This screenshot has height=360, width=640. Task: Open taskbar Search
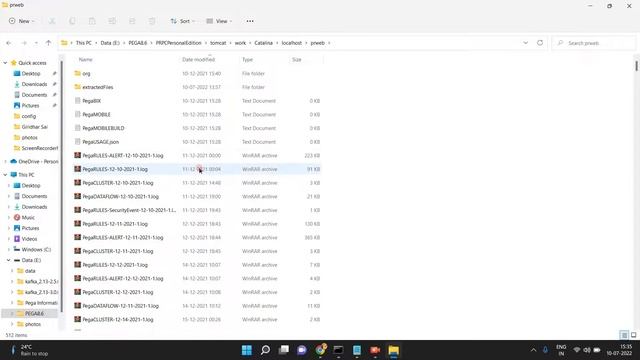(x=265, y=350)
